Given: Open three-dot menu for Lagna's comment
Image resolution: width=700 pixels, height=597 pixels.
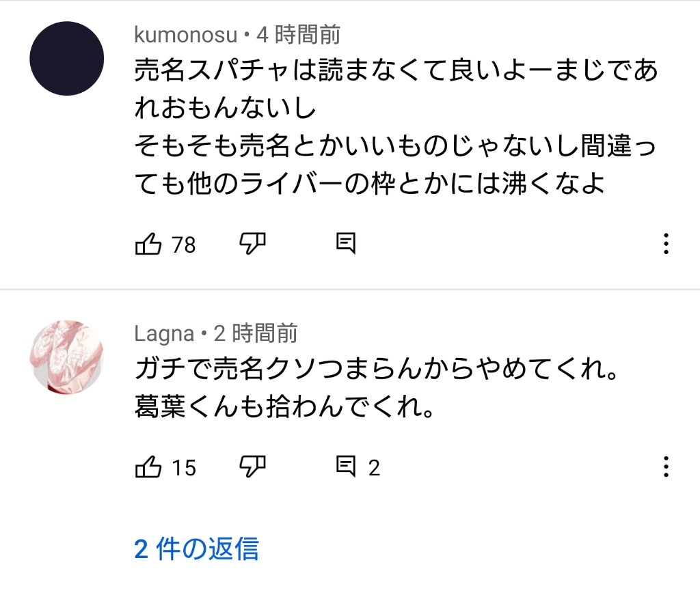Looking at the screenshot, I should point(667,468).
